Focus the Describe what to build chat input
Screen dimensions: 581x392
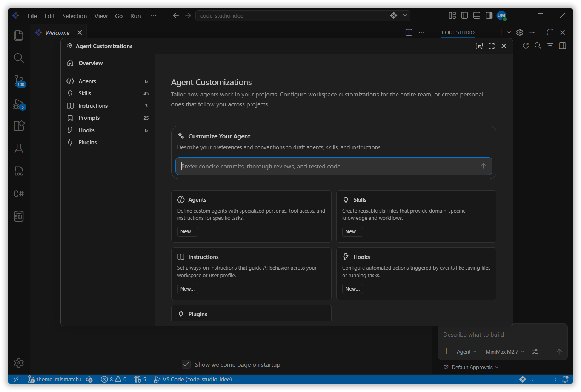click(503, 334)
